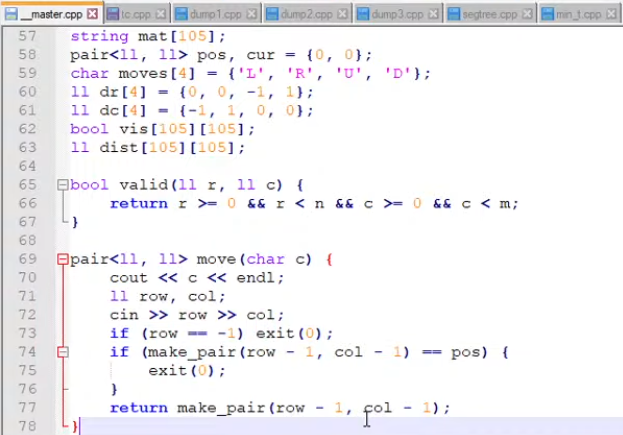Click the blank line 68 in editor
623x435 pixels.
pyautogui.click(x=300, y=241)
